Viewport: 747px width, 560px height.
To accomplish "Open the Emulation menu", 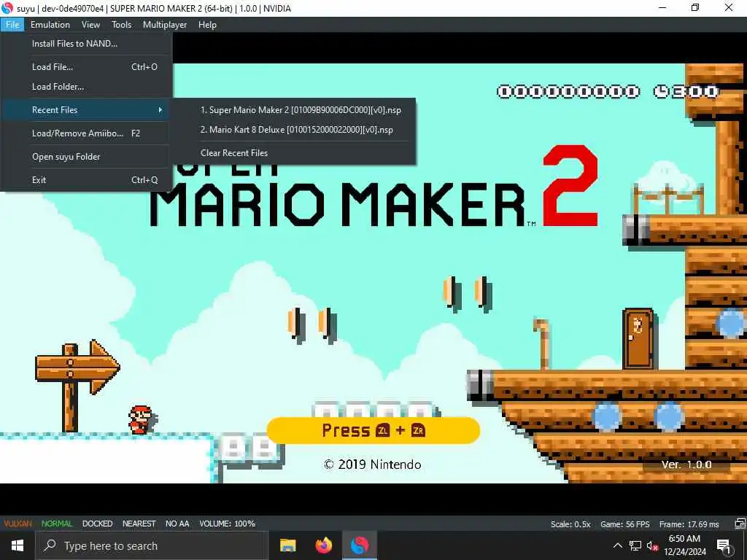I will click(x=50, y=25).
